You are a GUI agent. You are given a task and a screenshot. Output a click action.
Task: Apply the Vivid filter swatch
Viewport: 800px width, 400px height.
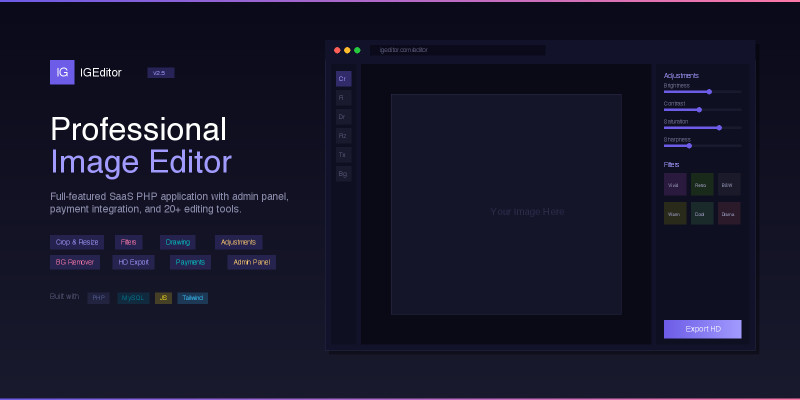(675, 185)
